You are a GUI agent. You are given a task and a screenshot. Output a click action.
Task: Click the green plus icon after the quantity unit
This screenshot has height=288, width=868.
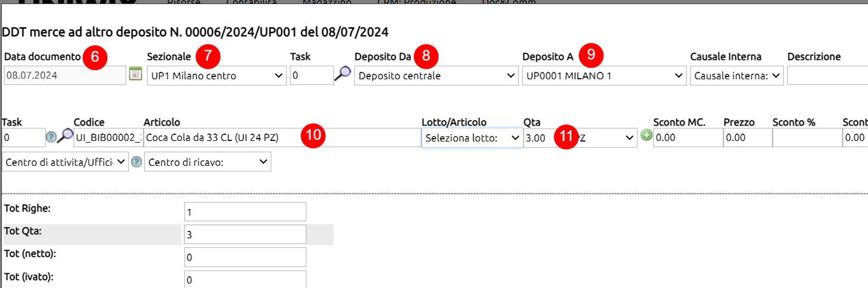pos(646,136)
